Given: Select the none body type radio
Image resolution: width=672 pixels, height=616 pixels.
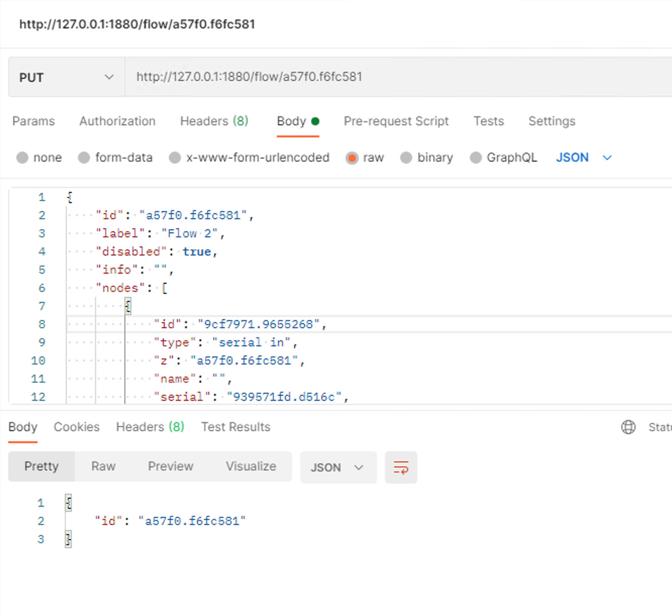Looking at the screenshot, I should coord(22,158).
